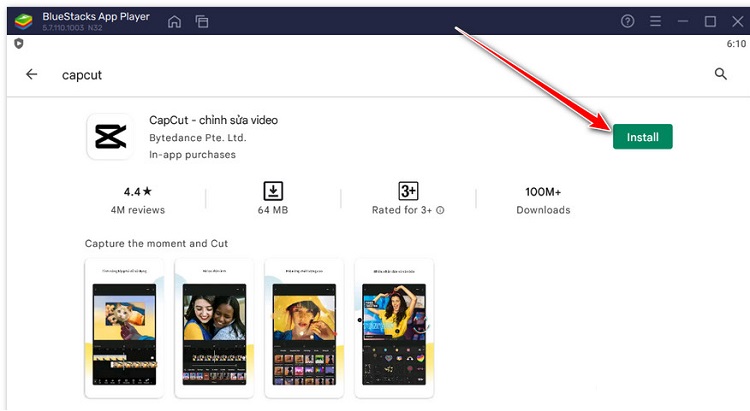Install the CapCut app
This screenshot has width=750, height=411.
(642, 137)
